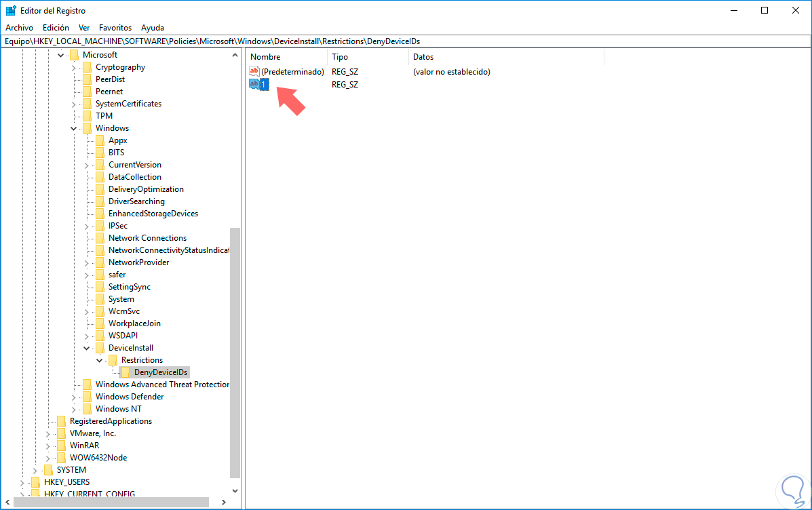812x510 pixels.
Task: Select the HKEY_CURRENT_CONFIG hive
Action: pos(89,494)
